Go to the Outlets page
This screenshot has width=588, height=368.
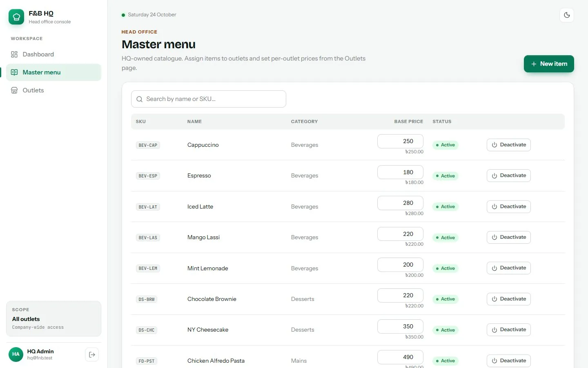(x=53, y=90)
